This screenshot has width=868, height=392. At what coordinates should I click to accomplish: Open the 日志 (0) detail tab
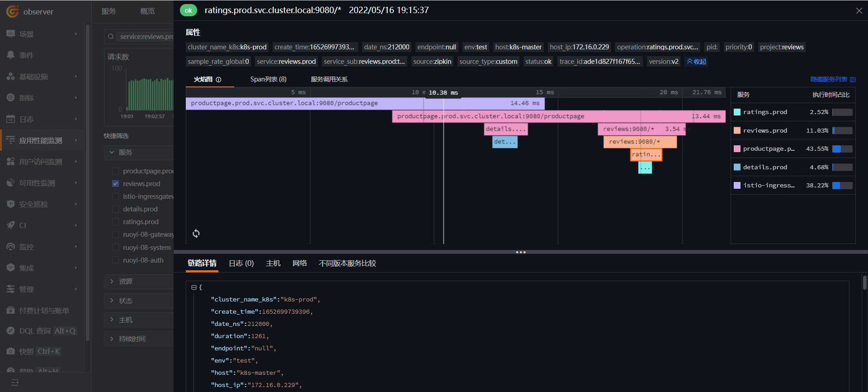click(241, 263)
